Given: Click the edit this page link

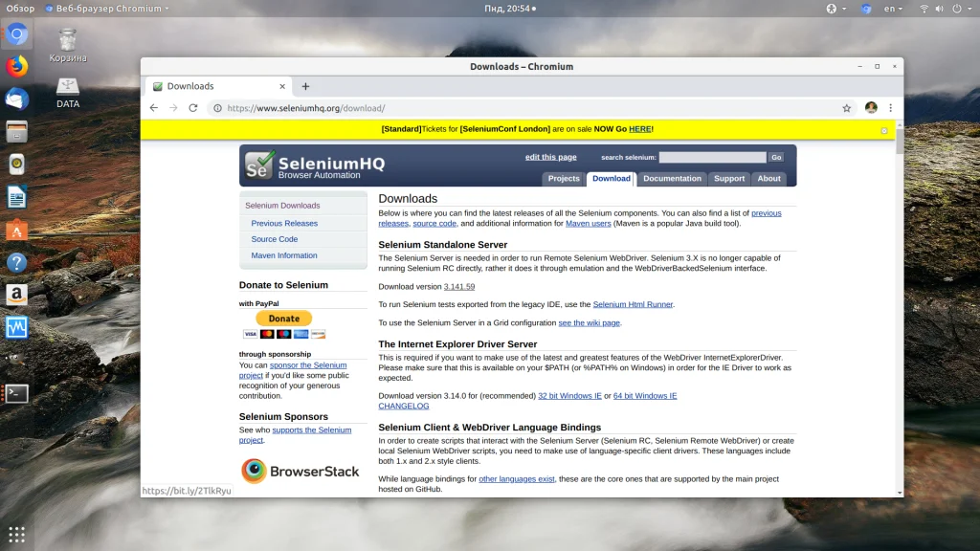Looking at the screenshot, I should pyautogui.click(x=550, y=157).
